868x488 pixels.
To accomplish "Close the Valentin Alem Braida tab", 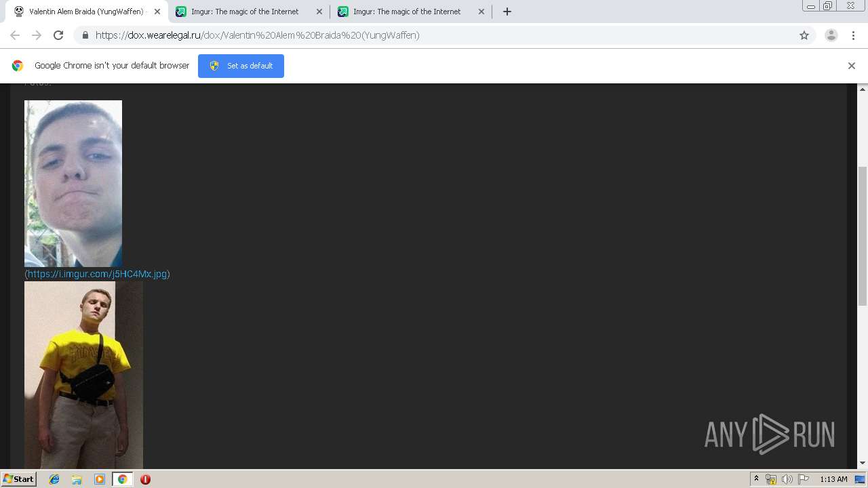I will (x=157, y=12).
